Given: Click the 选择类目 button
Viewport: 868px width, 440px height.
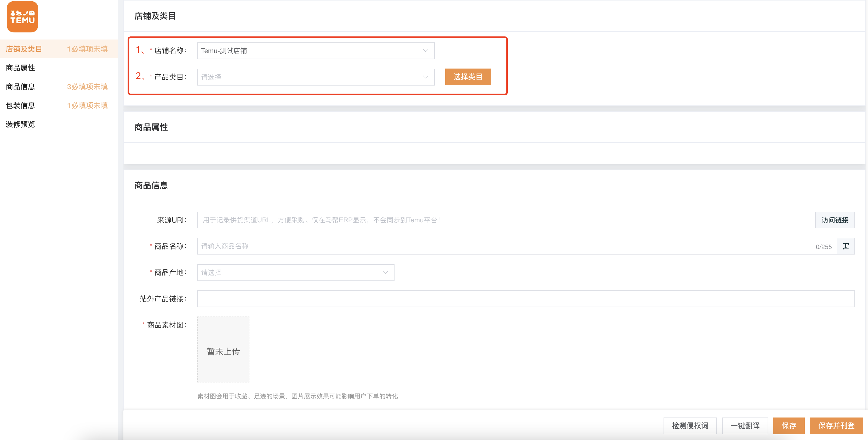Looking at the screenshot, I should tap(468, 77).
